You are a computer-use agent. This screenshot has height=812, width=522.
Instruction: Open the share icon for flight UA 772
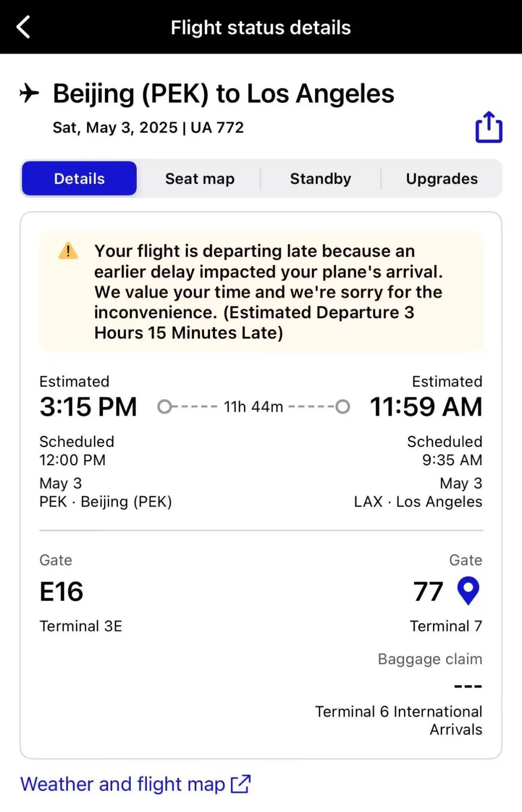[x=489, y=127]
